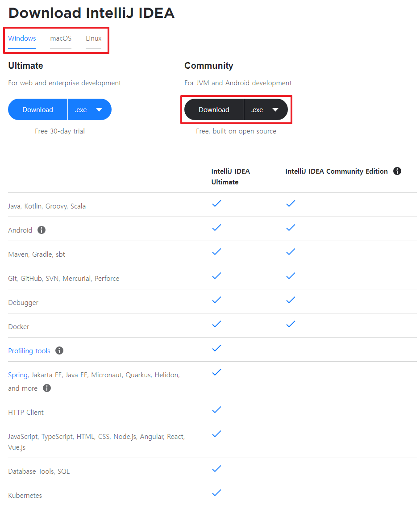Click Ultimate checkmark for Database Tools row
The image size is (420, 509).
[x=216, y=468]
